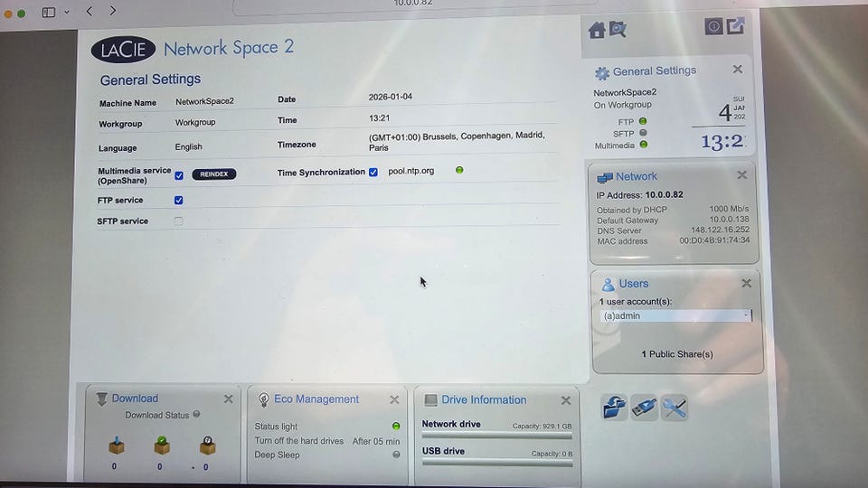The width and height of the screenshot is (868, 488).
Task: Click the widget clock showing 13:2
Action: (x=722, y=142)
